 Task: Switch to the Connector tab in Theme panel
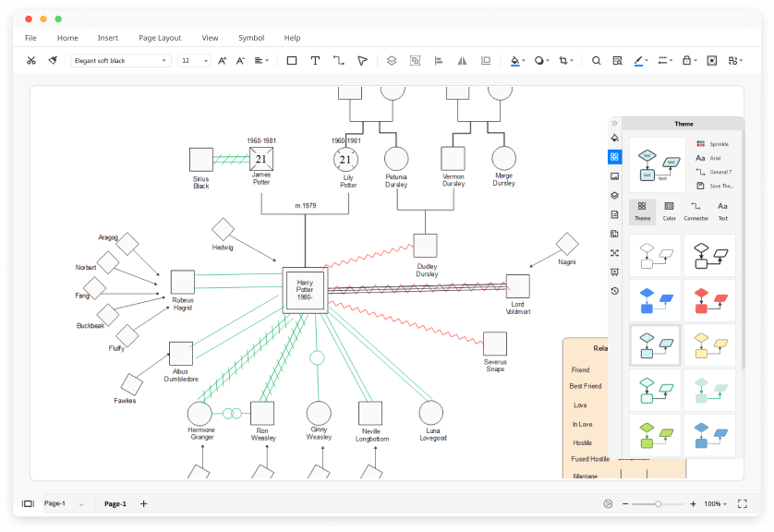(696, 212)
